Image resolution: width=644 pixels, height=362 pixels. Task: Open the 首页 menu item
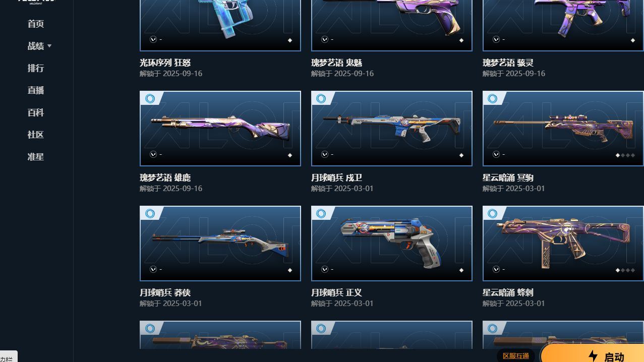coord(36,24)
